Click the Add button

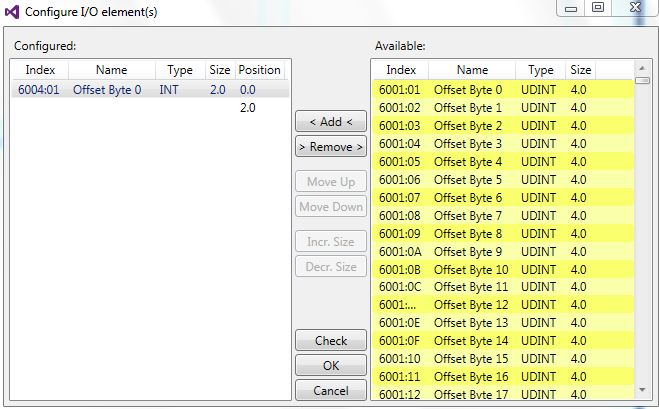pos(331,121)
